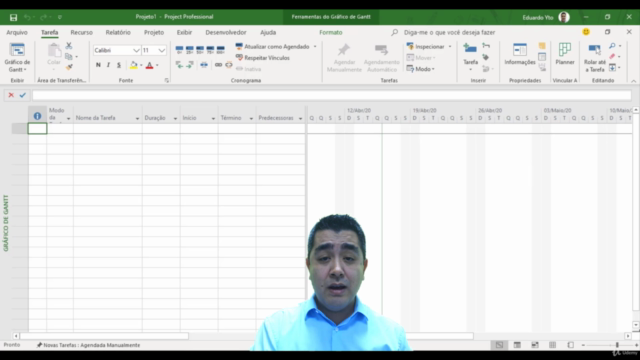Open Nome da Tarefa column filter arrow
This screenshot has height=360, width=640.
click(x=137, y=118)
